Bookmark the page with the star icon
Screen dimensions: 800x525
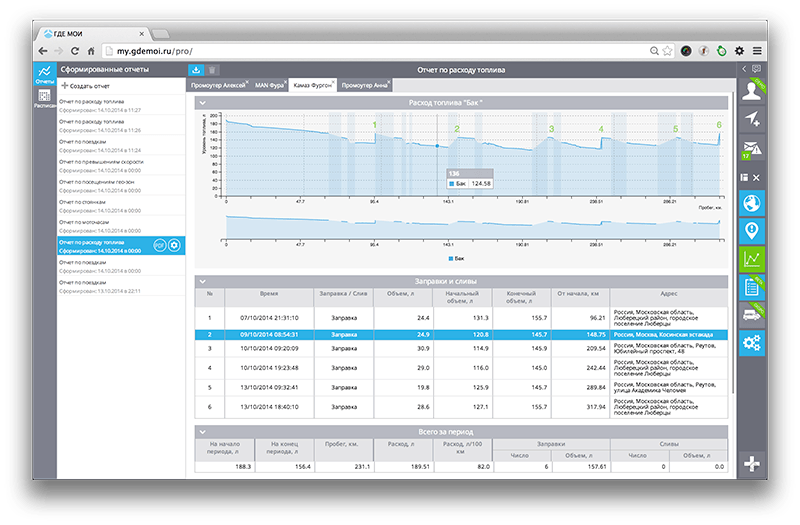click(667, 51)
